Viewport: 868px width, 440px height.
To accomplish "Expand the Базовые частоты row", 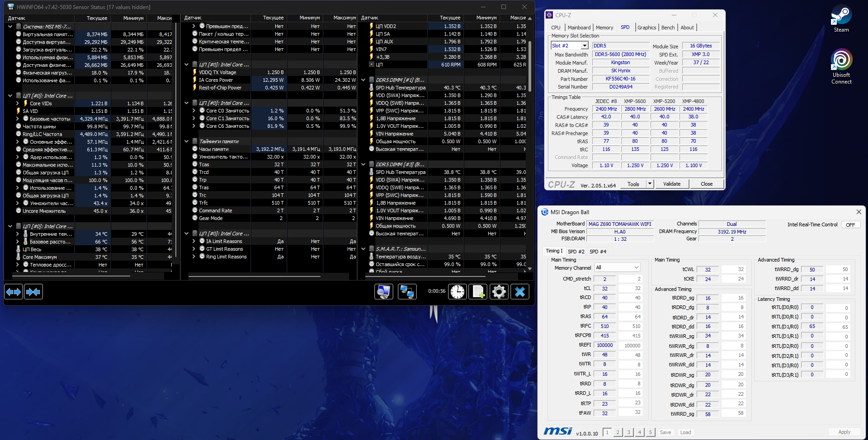I will point(17,119).
